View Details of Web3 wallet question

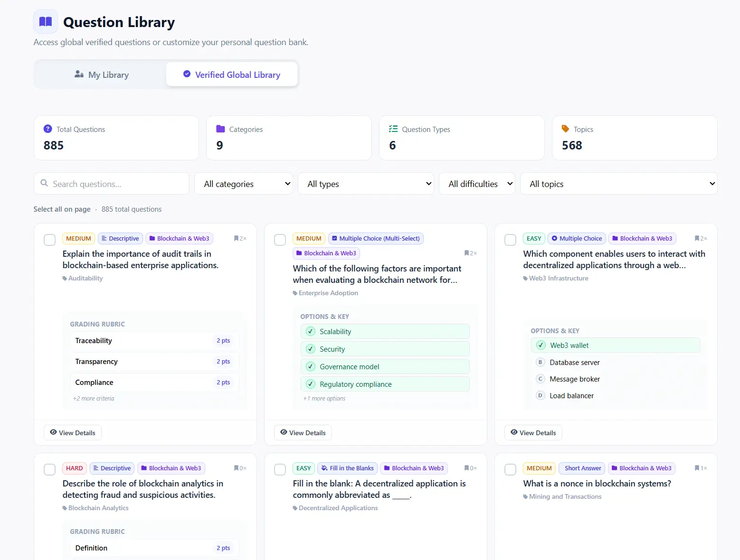(533, 432)
